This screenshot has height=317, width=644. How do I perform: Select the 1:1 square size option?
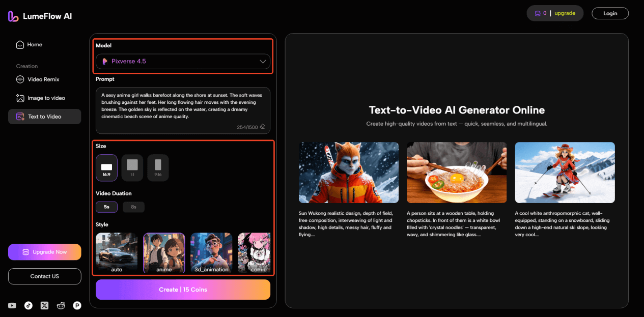tap(132, 168)
